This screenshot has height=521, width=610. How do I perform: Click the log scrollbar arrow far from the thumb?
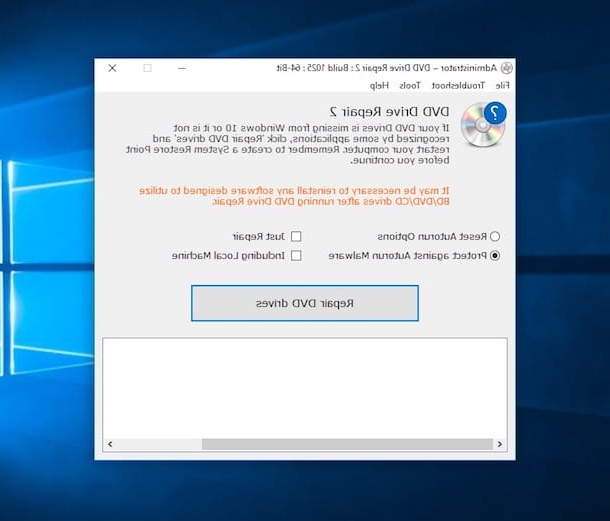(x=110, y=444)
